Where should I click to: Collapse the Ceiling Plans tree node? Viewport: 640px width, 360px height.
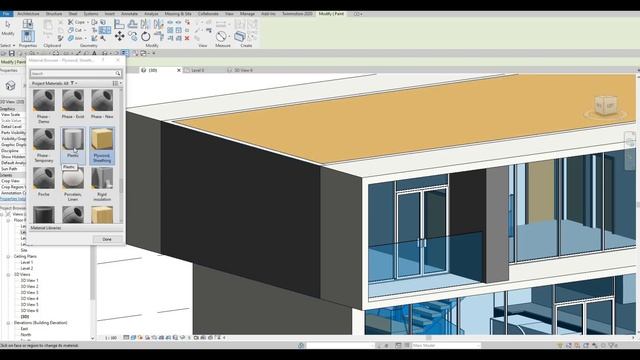click(x=8, y=256)
